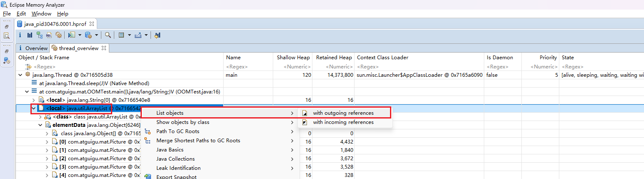Image resolution: width=644 pixels, height=179 pixels.
Task: Expand the [2] com.atguigu.mat.Picture row
Action: click(48, 158)
